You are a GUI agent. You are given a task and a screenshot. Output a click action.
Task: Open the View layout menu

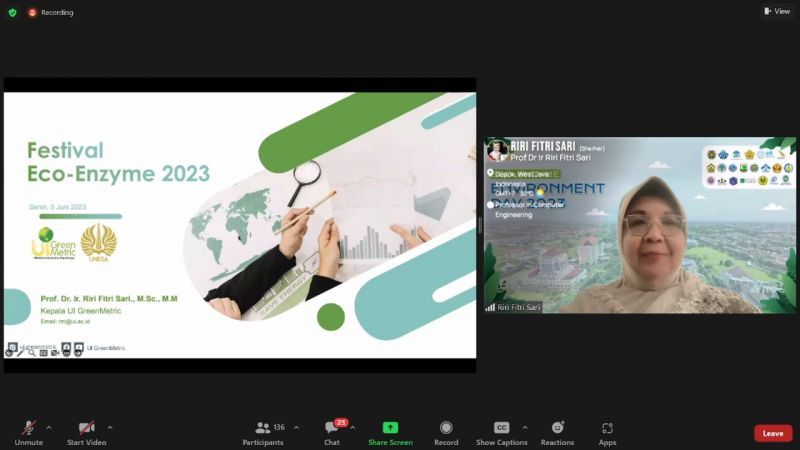click(776, 11)
